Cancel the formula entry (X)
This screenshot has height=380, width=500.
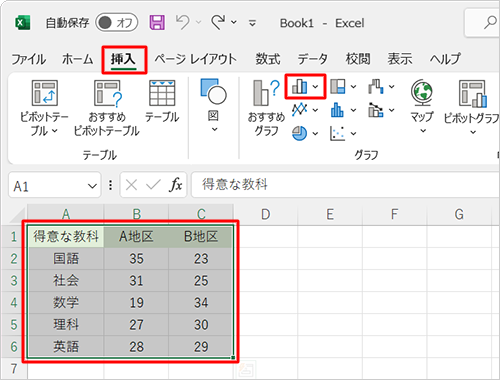pyautogui.click(x=131, y=185)
